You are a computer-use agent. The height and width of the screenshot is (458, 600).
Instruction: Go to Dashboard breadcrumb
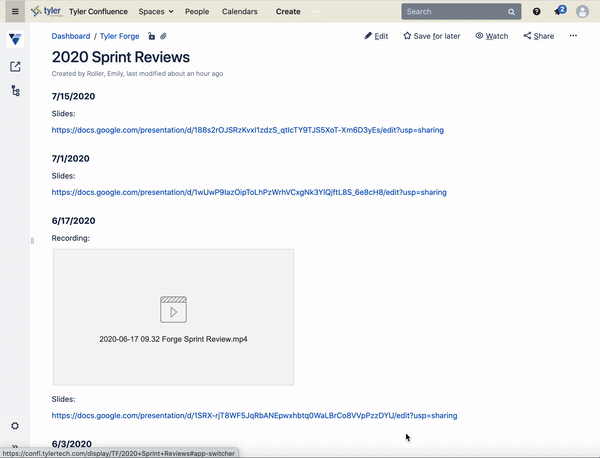(x=71, y=36)
